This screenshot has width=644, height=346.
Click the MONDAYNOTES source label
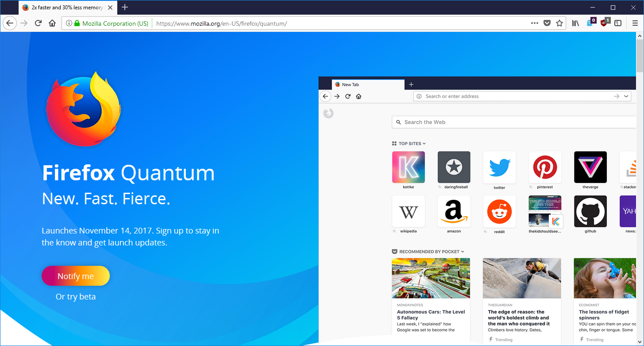410,305
